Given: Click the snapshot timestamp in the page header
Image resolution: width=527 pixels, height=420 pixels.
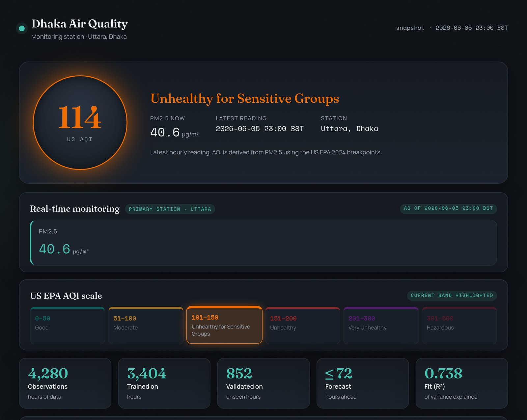Looking at the screenshot, I should [x=452, y=28].
